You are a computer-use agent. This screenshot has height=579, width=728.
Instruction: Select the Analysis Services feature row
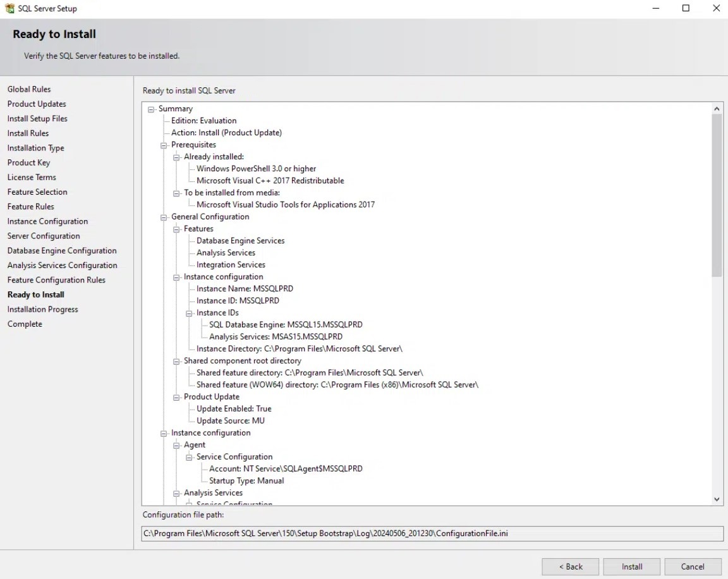point(226,253)
